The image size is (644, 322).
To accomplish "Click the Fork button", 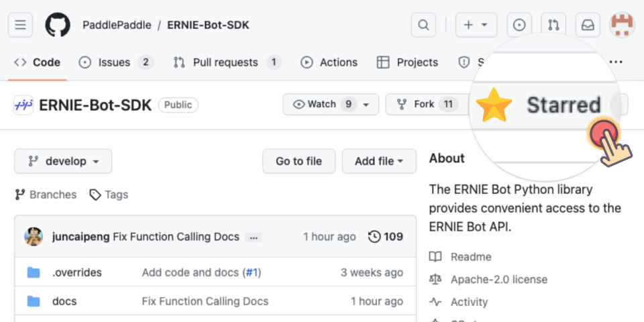I will pyautogui.click(x=427, y=105).
